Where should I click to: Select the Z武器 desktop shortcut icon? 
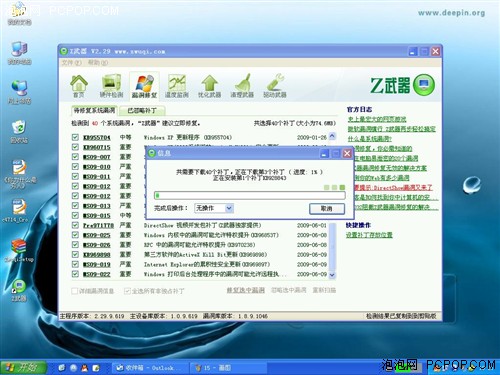pos(19,290)
